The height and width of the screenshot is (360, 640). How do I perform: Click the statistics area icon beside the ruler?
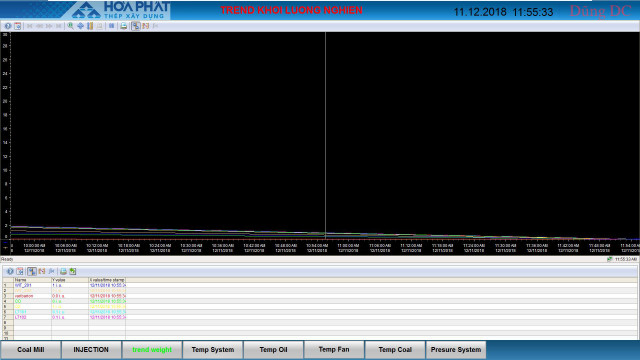(x=146, y=26)
